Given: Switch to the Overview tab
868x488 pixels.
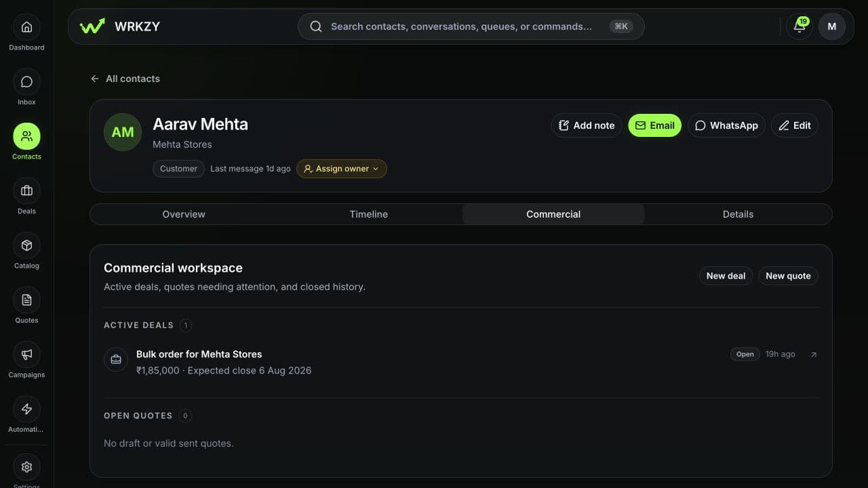Looking at the screenshot, I should click(x=184, y=214).
